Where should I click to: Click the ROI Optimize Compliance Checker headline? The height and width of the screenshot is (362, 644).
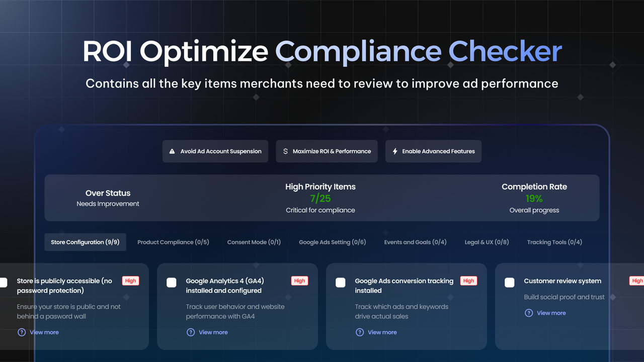tap(322, 51)
